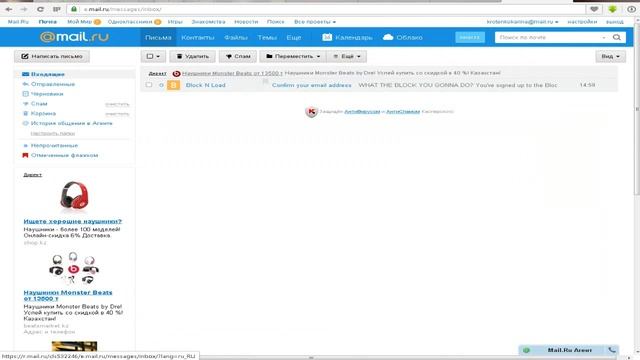
Task: Click the Block N Load sender avatar
Action: click(173, 85)
